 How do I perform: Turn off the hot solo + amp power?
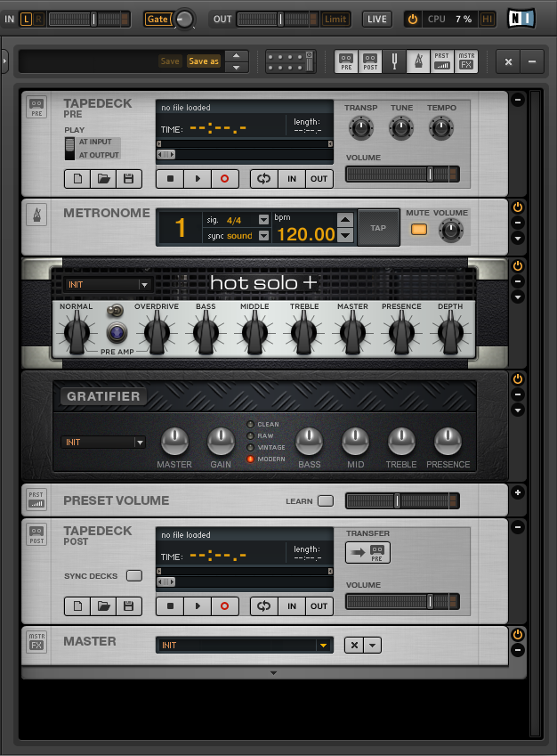(x=518, y=266)
